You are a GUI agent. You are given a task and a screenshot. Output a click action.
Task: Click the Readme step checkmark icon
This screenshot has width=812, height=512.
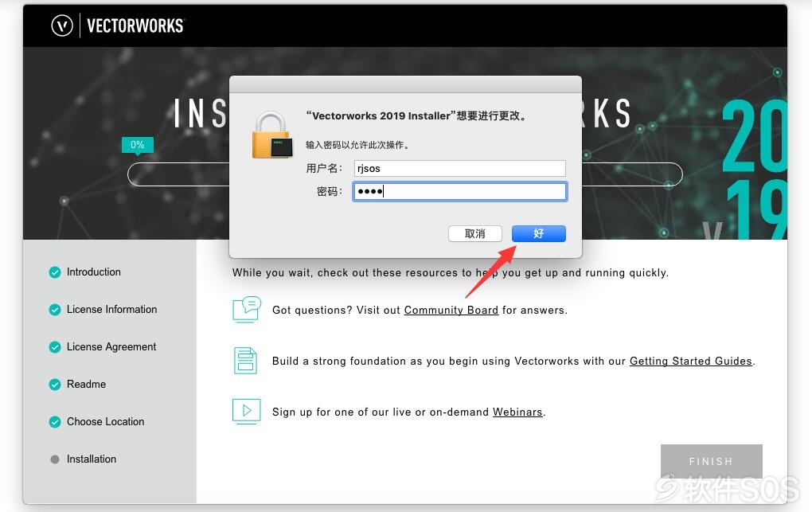click(55, 384)
